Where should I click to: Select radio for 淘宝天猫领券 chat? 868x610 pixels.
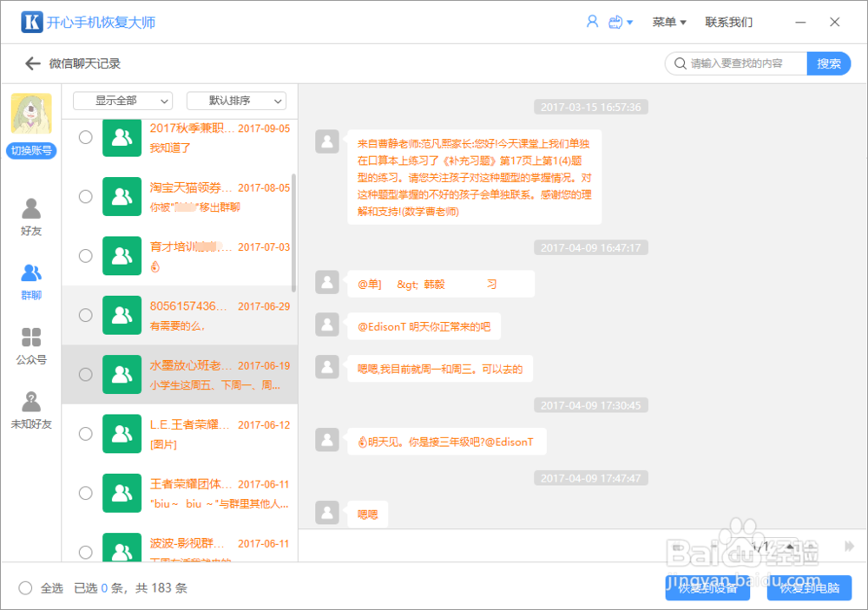[85, 196]
